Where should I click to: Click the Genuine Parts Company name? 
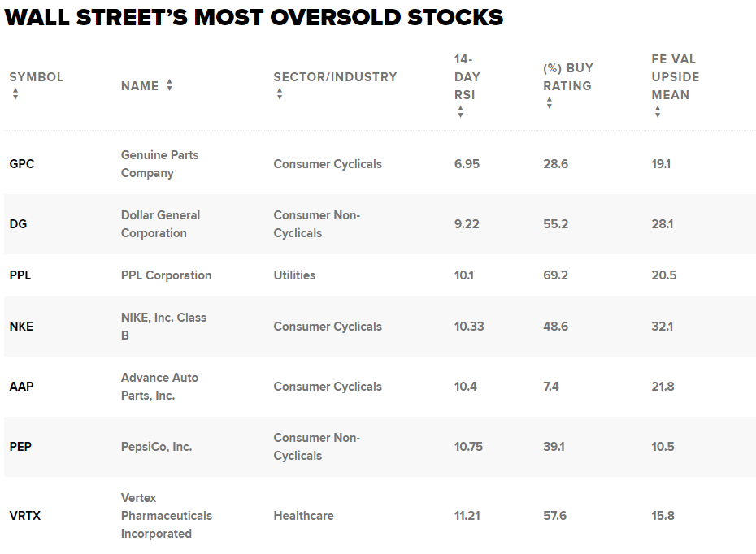[x=159, y=164]
